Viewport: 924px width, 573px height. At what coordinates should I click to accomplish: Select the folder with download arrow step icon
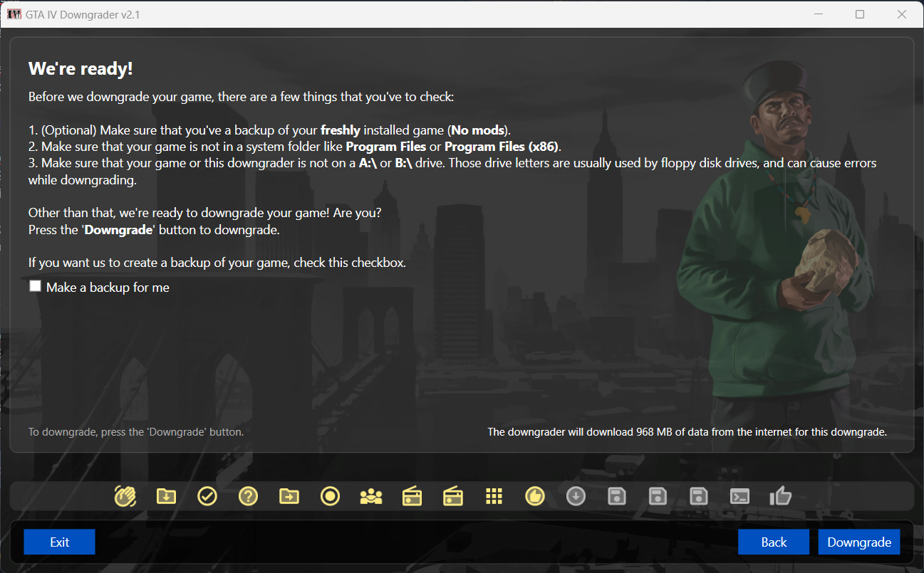pyautogui.click(x=166, y=496)
